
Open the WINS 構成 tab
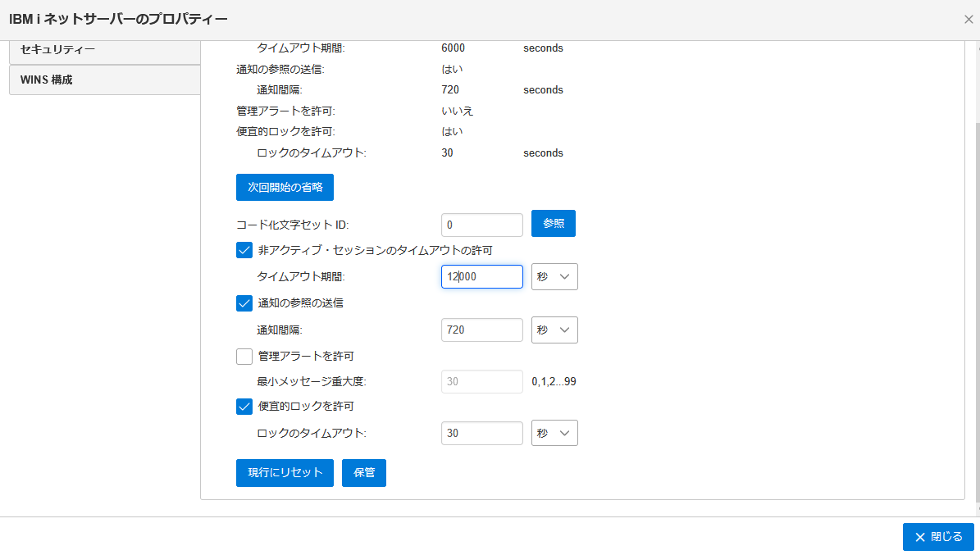click(x=105, y=80)
